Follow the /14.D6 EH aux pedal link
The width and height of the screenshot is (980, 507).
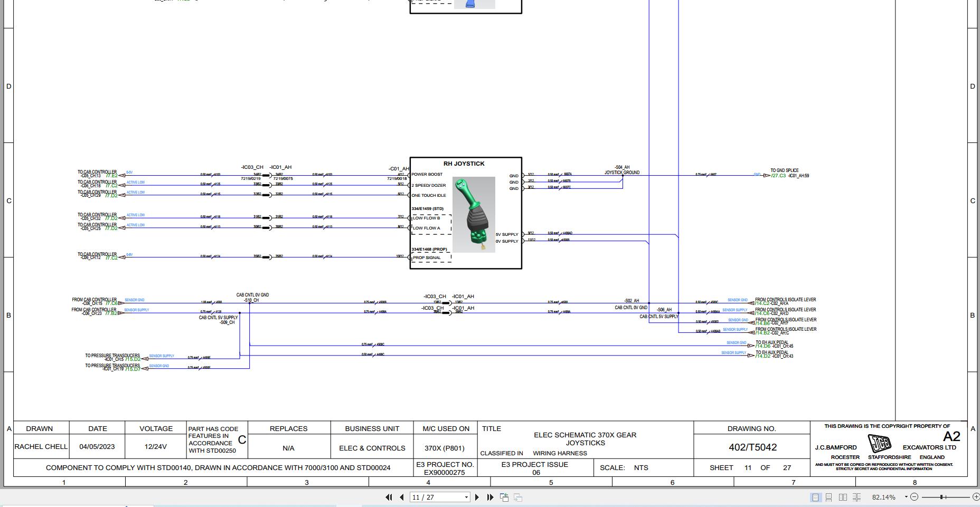click(763, 346)
